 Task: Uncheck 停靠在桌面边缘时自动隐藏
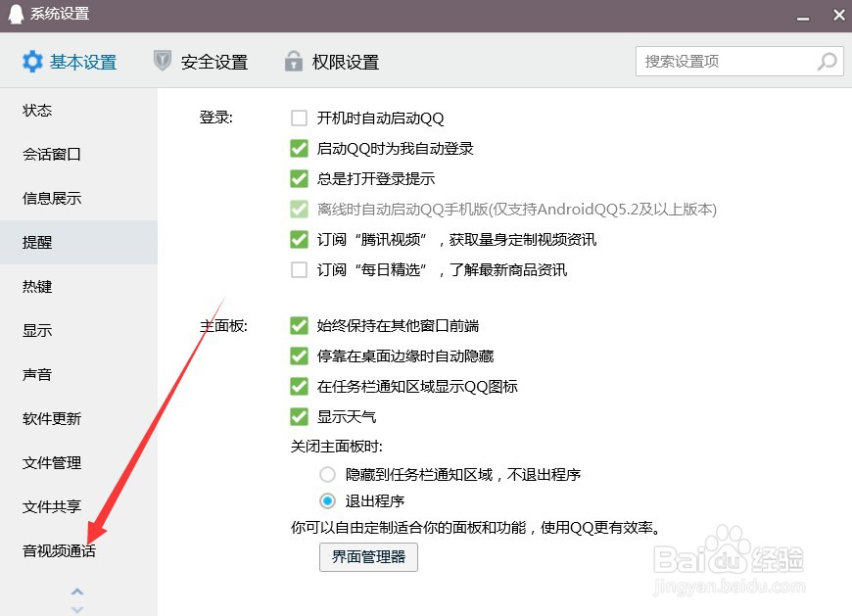tap(299, 355)
